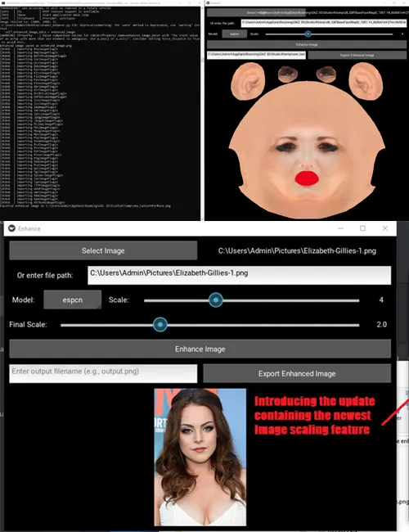Click the wide Enhance Image button in front window
Viewport: 409px width, 532px height.
click(200, 349)
